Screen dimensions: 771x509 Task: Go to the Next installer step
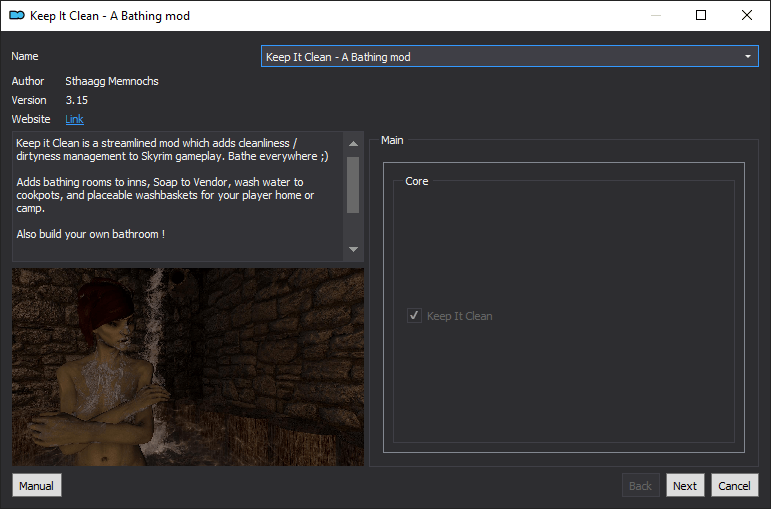point(684,485)
